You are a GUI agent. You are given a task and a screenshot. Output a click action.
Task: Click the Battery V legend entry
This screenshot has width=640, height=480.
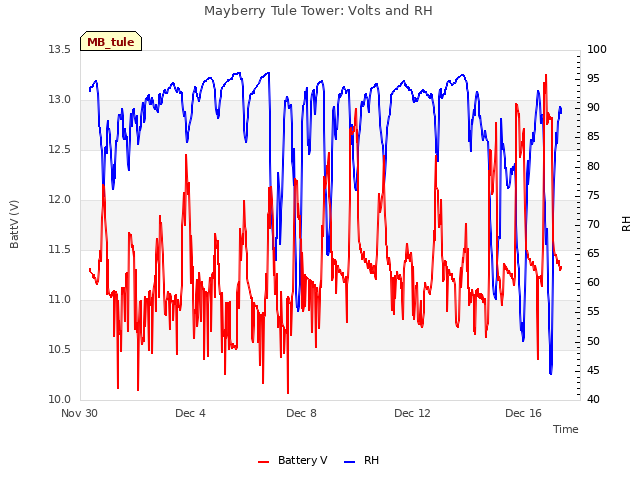point(292,460)
